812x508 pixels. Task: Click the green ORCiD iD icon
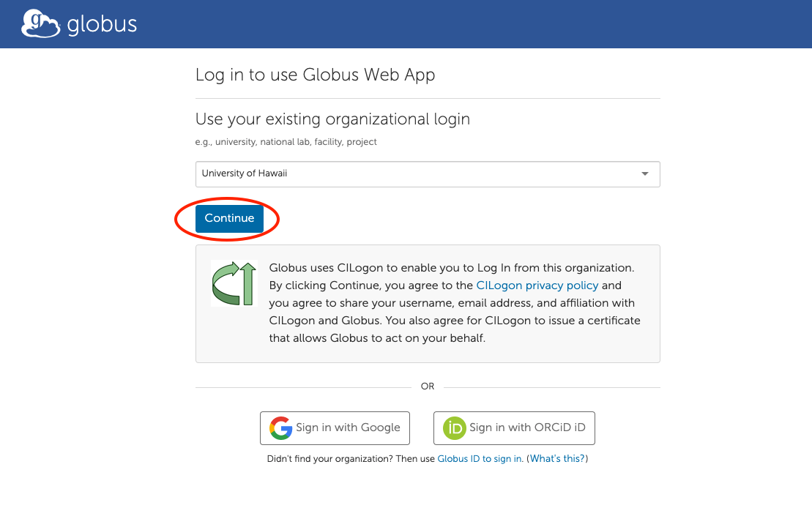tap(454, 428)
